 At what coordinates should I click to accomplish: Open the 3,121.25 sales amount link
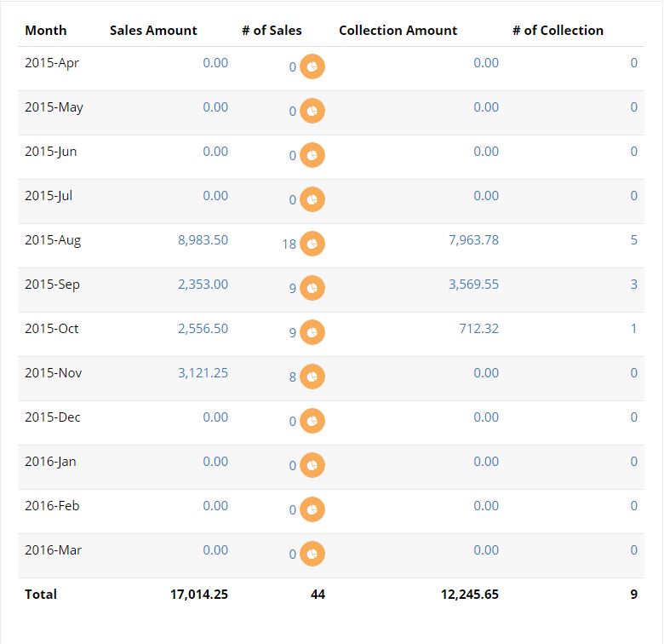(203, 373)
